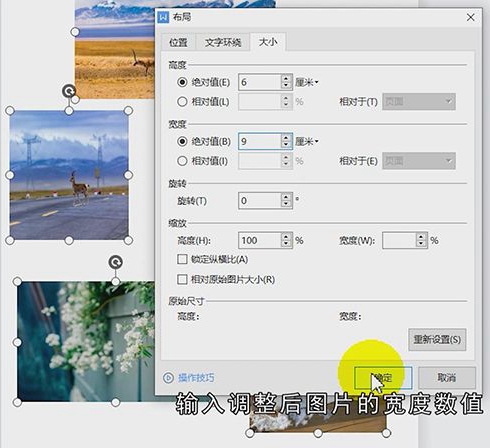490x448 pixels.
Task: Open height unit 厘米 dropdown
Action: click(x=307, y=82)
